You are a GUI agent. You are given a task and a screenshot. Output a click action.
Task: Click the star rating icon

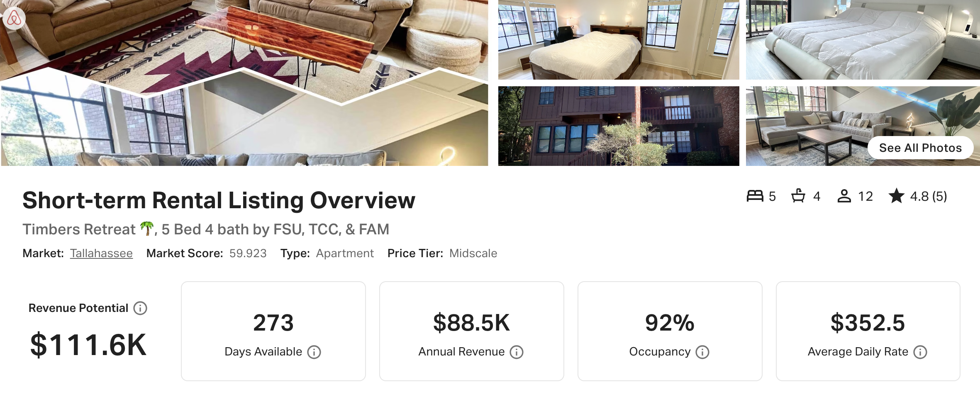(x=897, y=196)
